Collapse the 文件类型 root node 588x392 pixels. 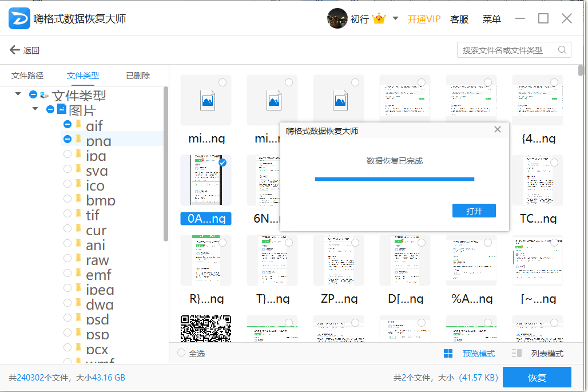(x=18, y=94)
